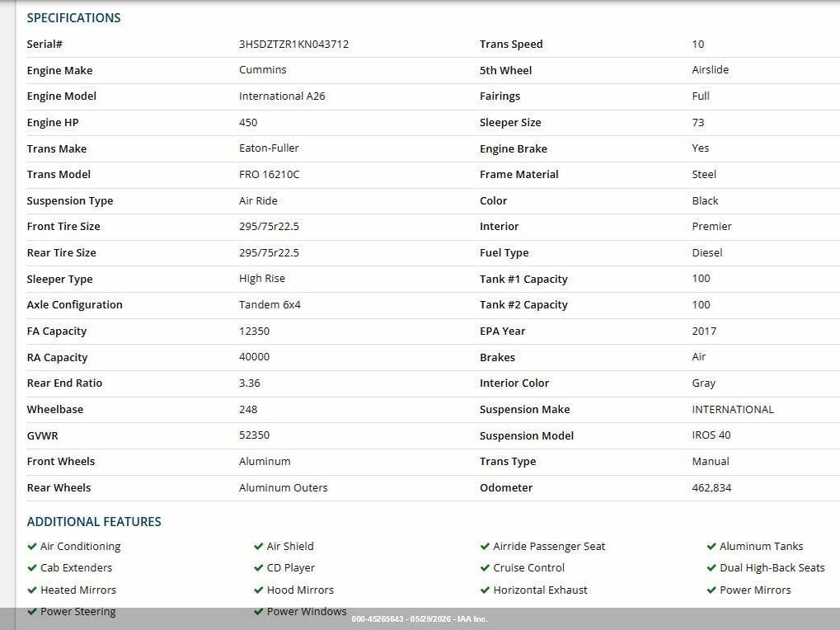
Task: Click the CD Player checkmark icon
Action: point(258,568)
